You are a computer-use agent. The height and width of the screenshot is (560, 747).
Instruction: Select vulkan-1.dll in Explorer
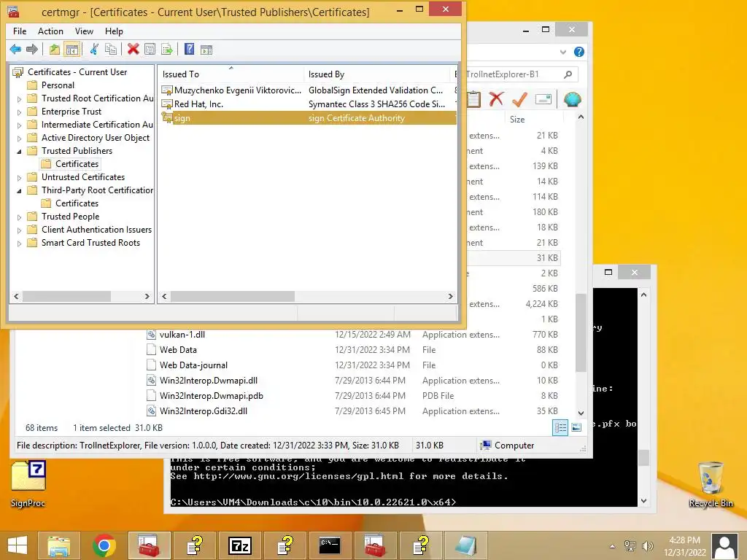coord(182,334)
